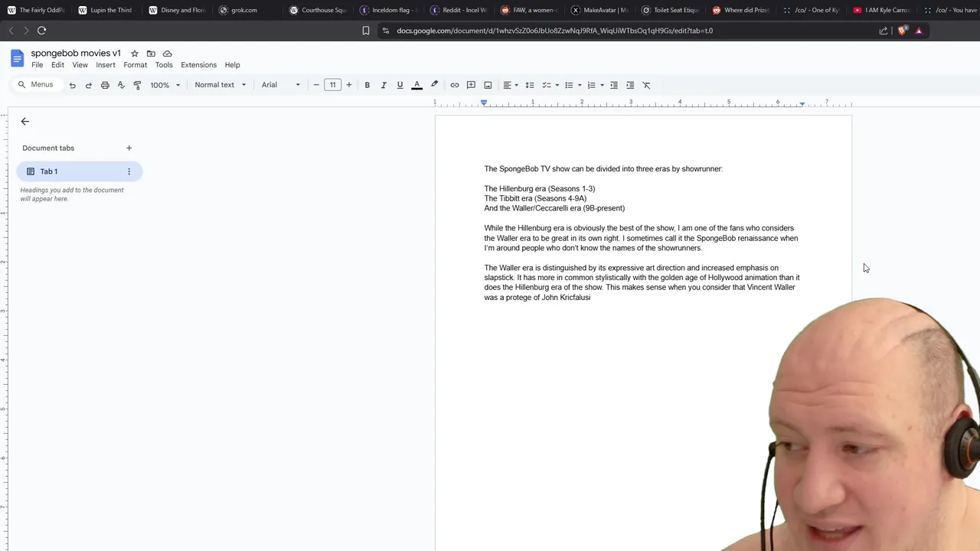Open the bulleted list menu dropdown arrow
Viewport: 980px width, 551px height.
point(580,85)
